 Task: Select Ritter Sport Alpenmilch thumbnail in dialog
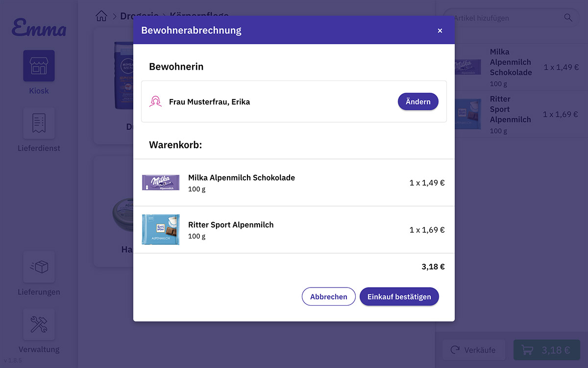point(161,229)
